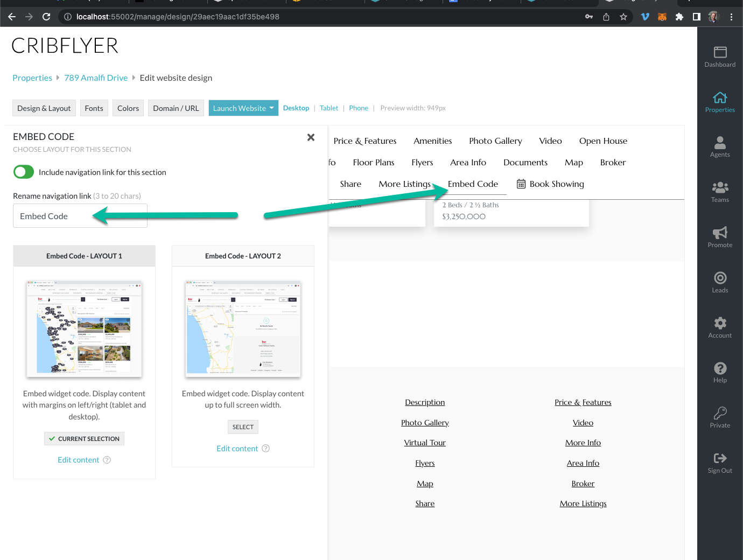The height and width of the screenshot is (560, 743).
Task: Click the CRIBFLYER logo
Action: pyautogui.click(x=65, y=46)
